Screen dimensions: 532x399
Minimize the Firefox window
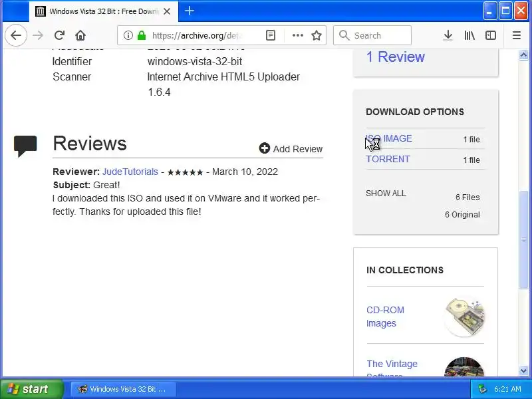(x=489, y=11)
